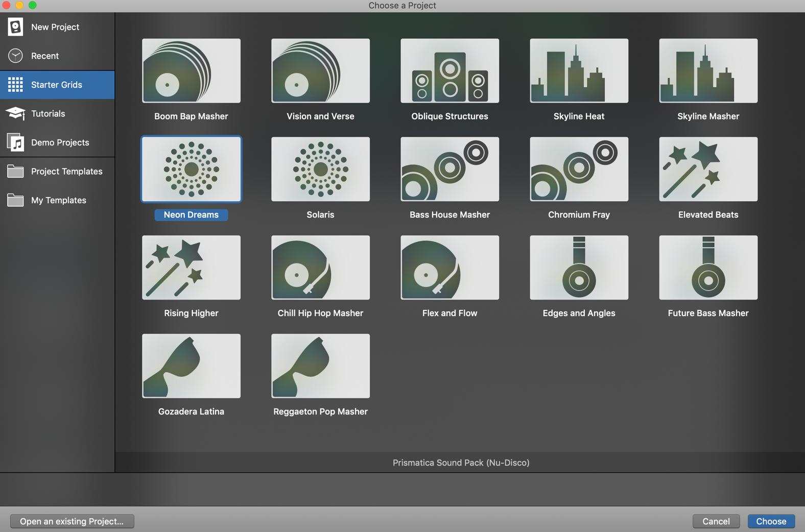Screen dimensions: 805x532
Task: Click the Choose button
Action: 771,521
